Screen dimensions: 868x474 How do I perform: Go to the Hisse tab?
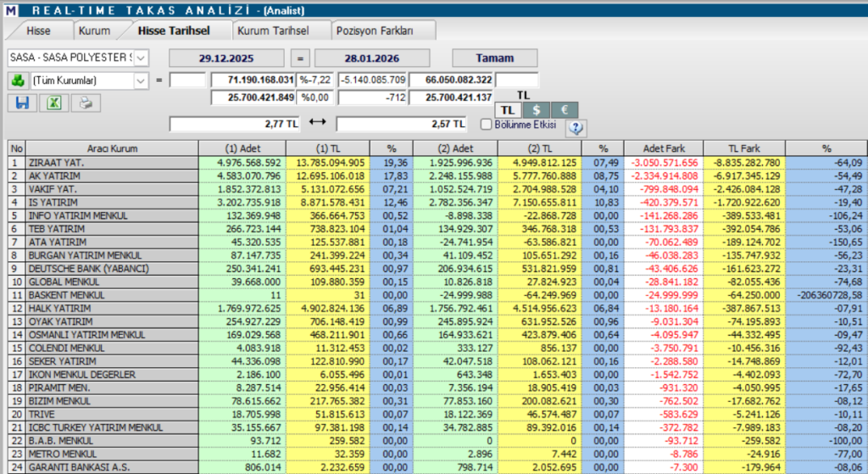click(x=39, y=31)
